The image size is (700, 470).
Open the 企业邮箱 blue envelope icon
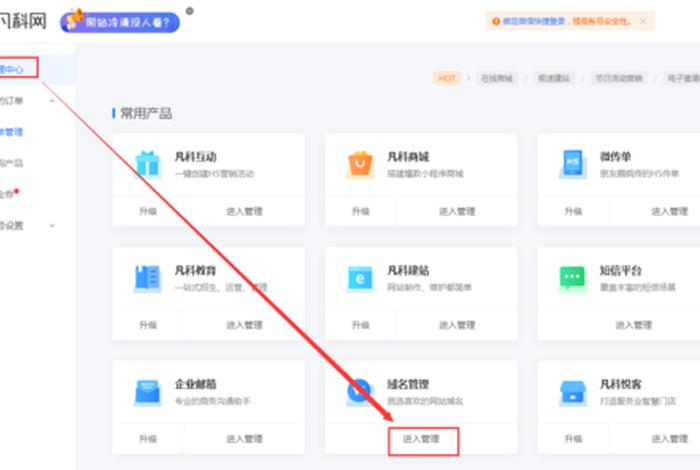tap(148, 392)
